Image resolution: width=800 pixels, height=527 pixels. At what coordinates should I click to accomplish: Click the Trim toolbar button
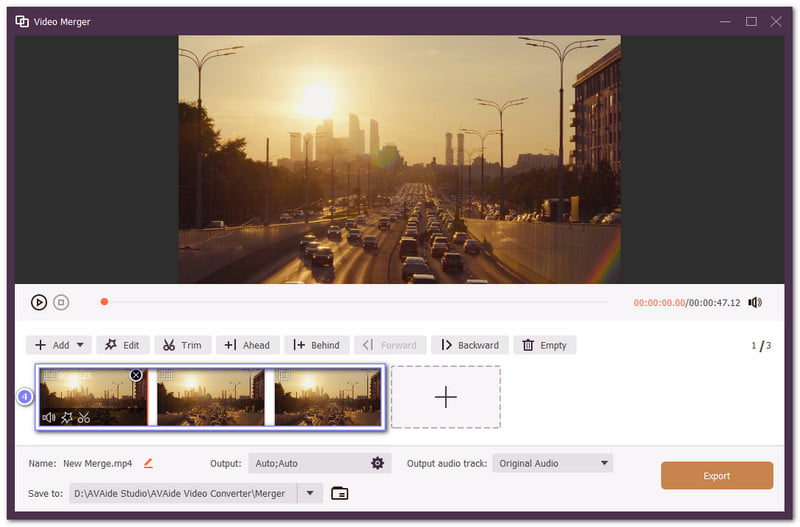[x=182, y=345]
